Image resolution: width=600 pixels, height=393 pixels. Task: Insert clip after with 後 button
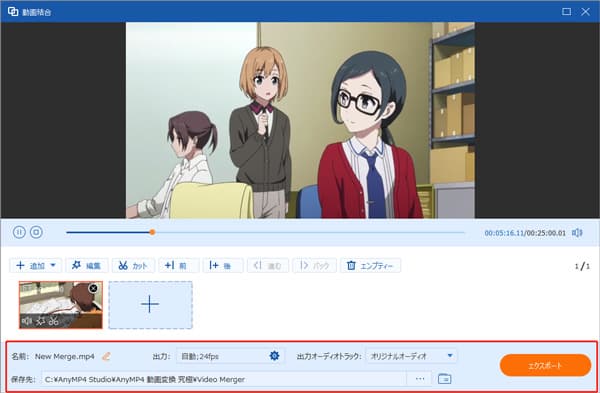tap(223, 266)
